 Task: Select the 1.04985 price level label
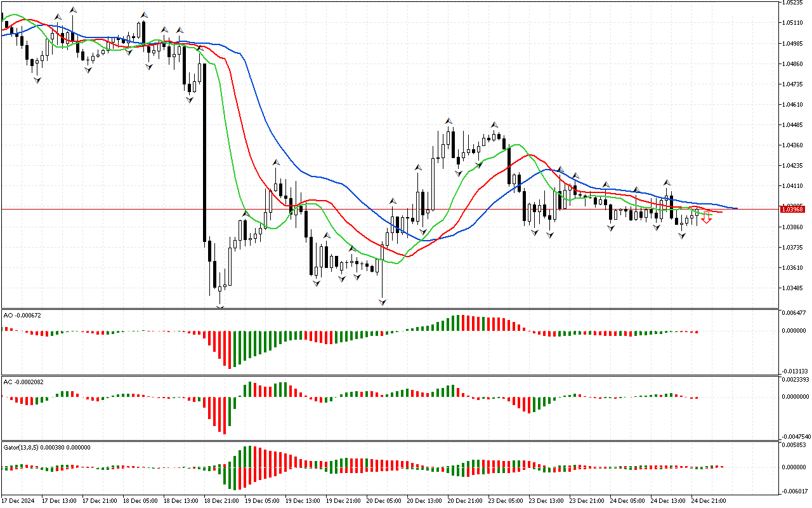[x=792, y=43]
